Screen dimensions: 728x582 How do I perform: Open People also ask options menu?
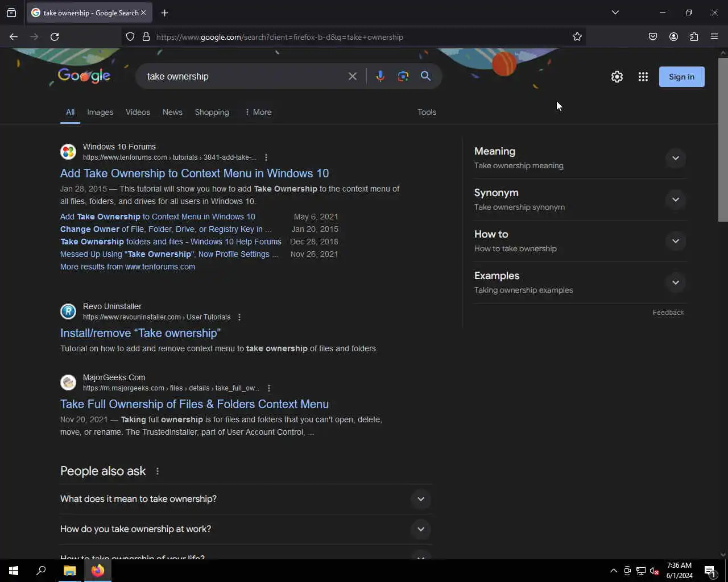(x=158, y=471)
